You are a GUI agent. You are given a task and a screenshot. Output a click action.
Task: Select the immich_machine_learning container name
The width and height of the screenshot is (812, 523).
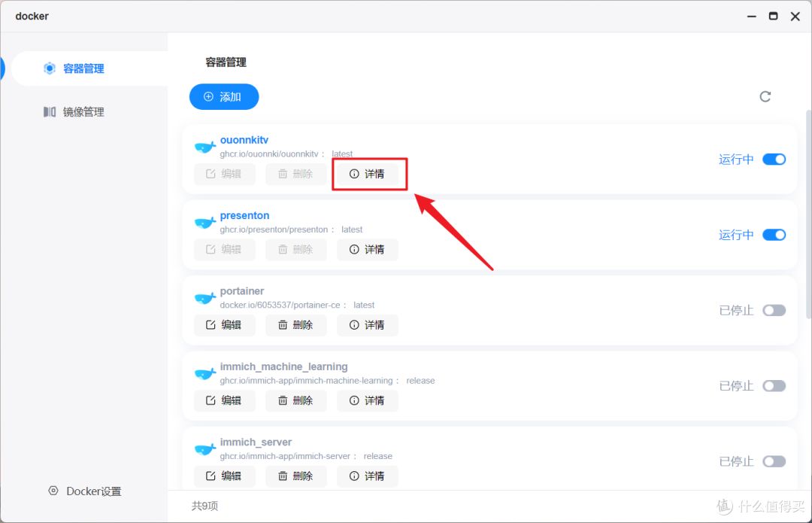point(283,366)
